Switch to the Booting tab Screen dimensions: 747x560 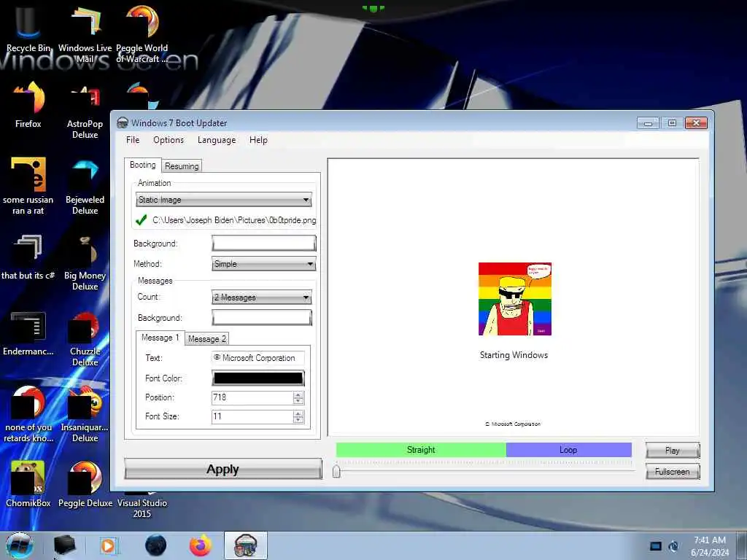click(x=142, y=165)
